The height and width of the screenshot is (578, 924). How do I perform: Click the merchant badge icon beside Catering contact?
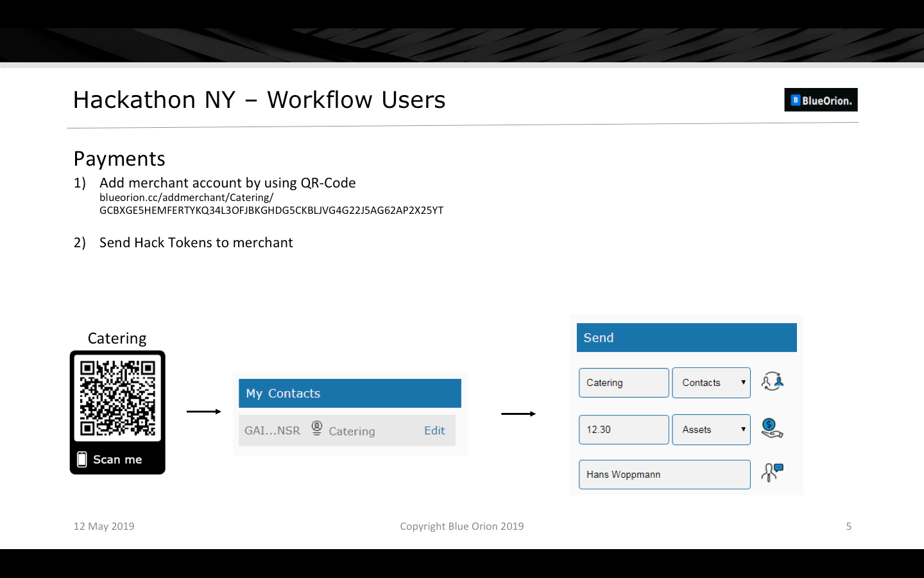317,428
